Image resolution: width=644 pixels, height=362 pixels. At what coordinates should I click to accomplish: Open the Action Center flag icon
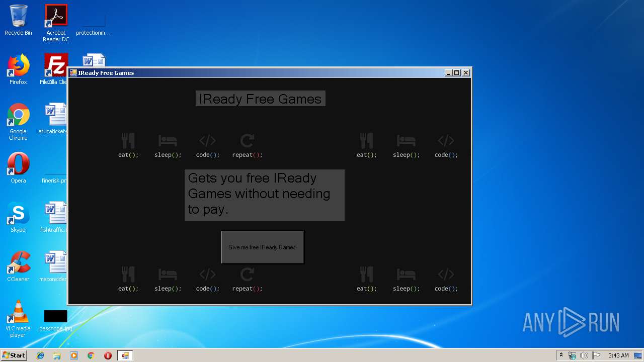pyautogui.click(x=596, y=355)
